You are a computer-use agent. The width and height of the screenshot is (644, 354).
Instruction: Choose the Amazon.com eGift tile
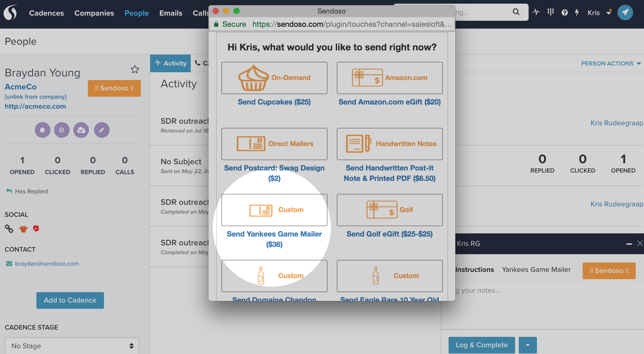(390, 78)
